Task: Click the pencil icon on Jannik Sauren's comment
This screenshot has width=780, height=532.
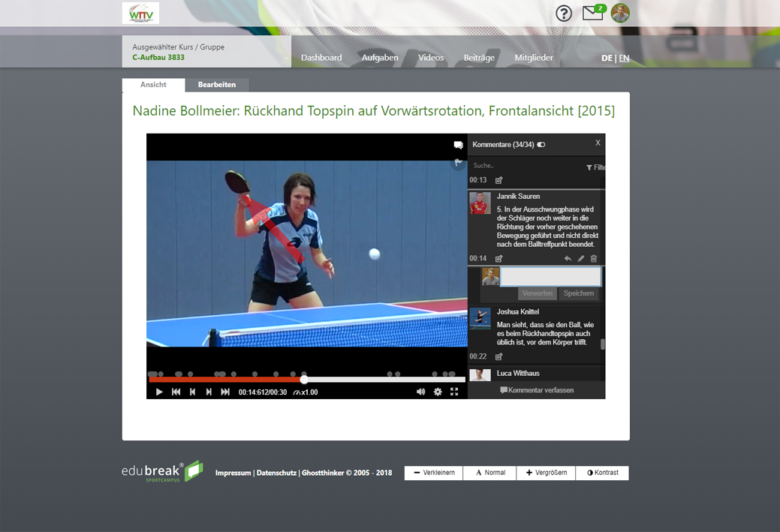Action: pos(580,259)
